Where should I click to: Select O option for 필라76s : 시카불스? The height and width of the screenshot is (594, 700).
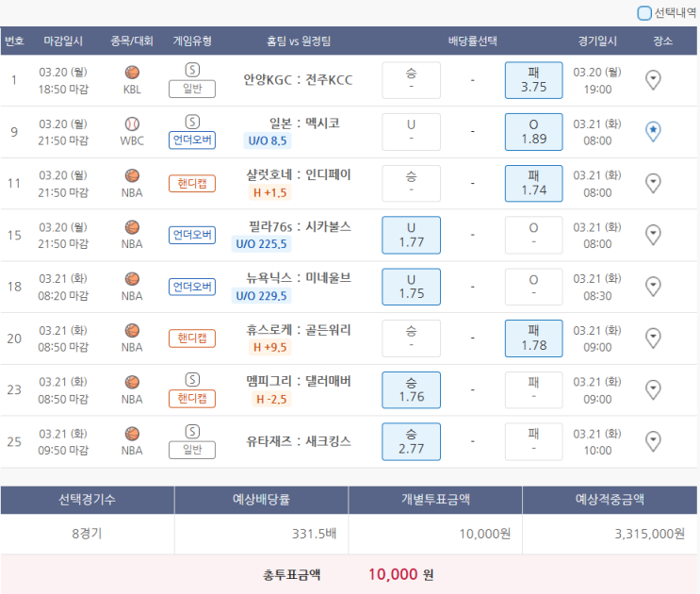click(533, 235)
